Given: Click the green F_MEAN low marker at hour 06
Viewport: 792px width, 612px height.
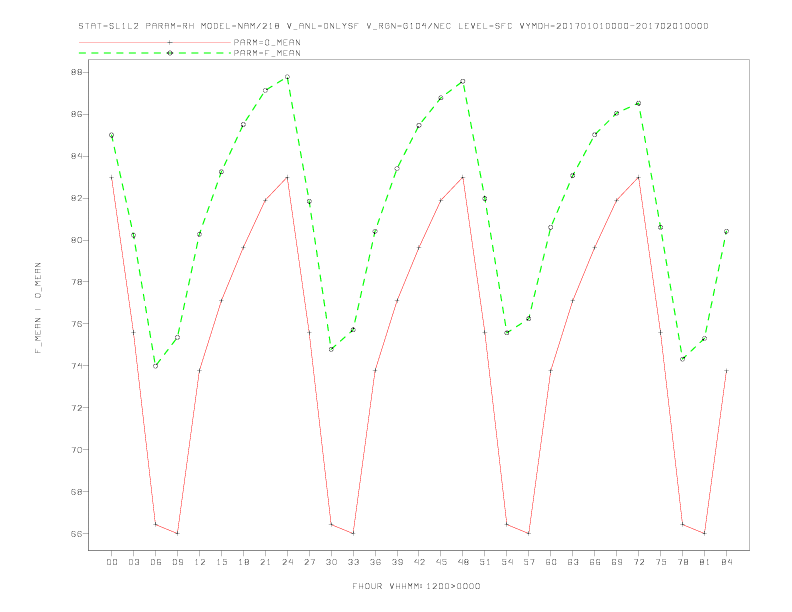Looking at the screenshot, I should 156,366.
